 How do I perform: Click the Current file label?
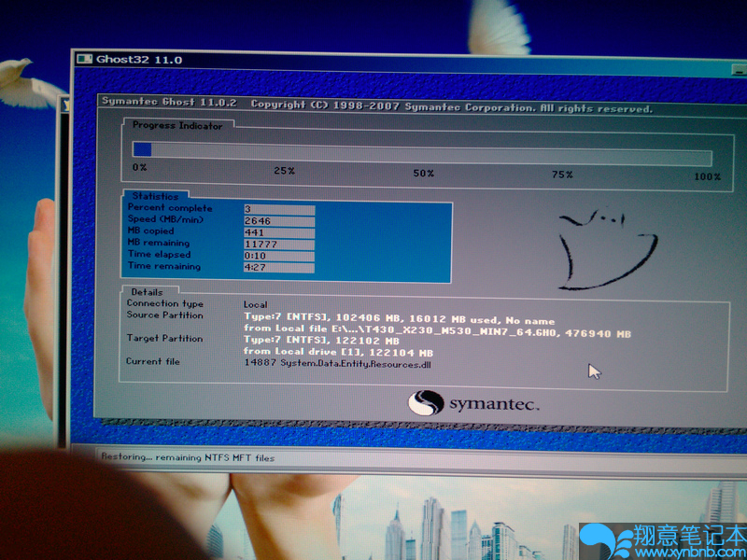tap(153, 361)
